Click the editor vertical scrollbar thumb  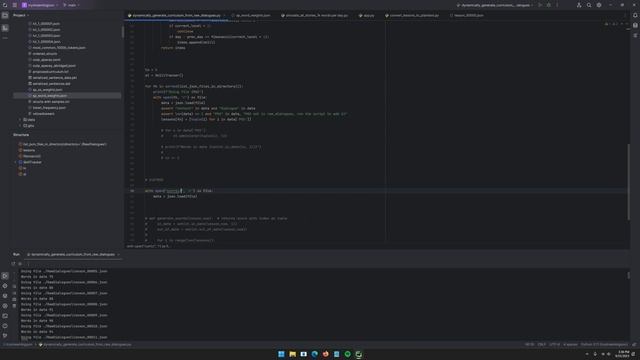[x=628, y=182]
